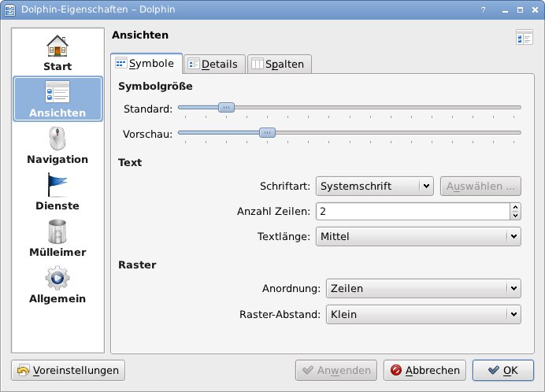Viewport: 545px width, 392px height.
Task: Go to the Dienste flag section
Action: 57,192
